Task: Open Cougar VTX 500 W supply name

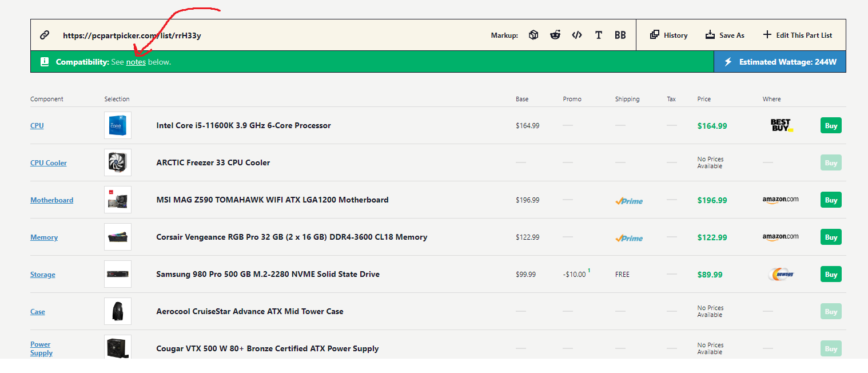Action: 268,348
